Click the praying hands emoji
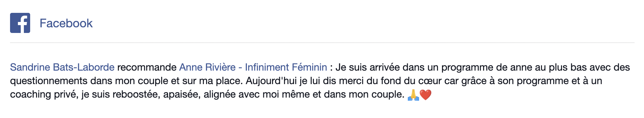The width and height of the screenshot is (644, 118). [x=413, y=94]
